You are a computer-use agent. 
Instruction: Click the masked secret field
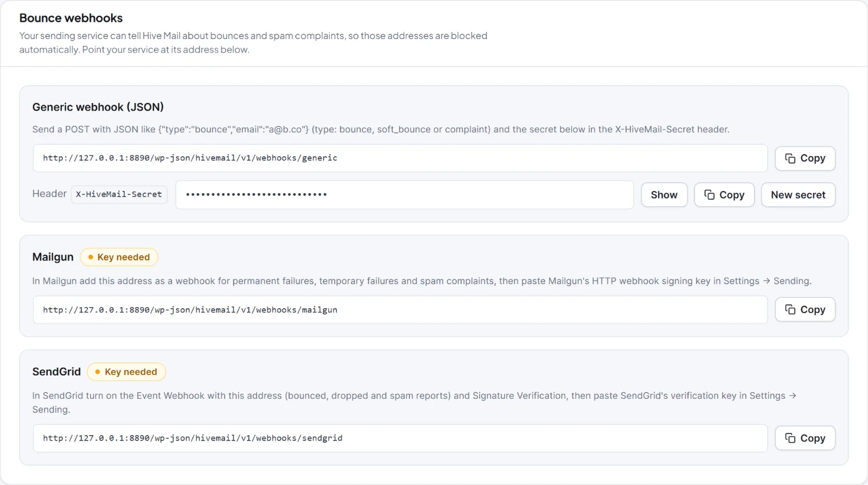click(405, 194)
